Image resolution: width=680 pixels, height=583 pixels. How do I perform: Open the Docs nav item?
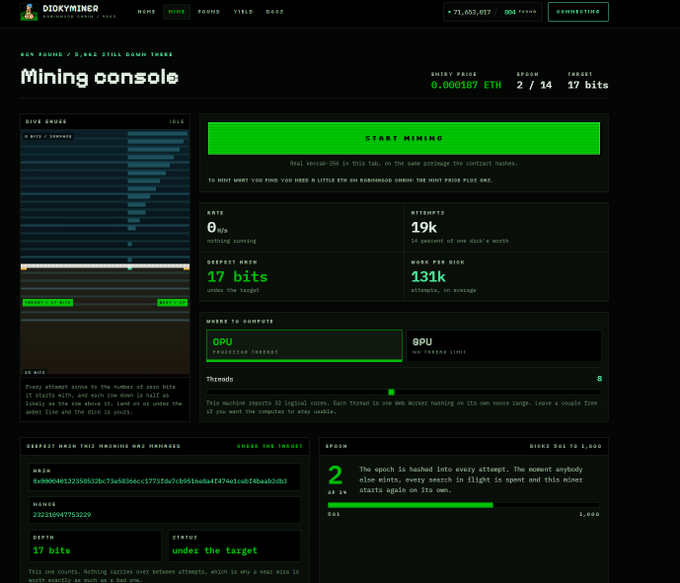(275, 12)
